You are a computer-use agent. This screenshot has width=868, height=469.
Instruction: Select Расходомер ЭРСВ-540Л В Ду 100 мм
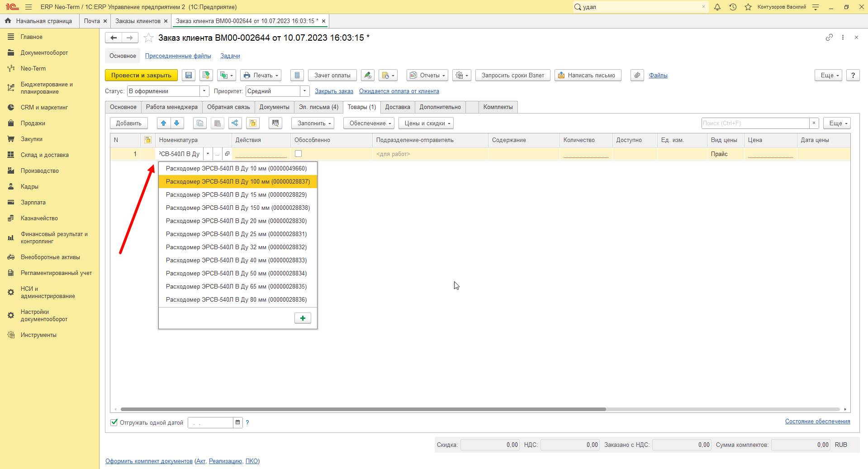238,182
